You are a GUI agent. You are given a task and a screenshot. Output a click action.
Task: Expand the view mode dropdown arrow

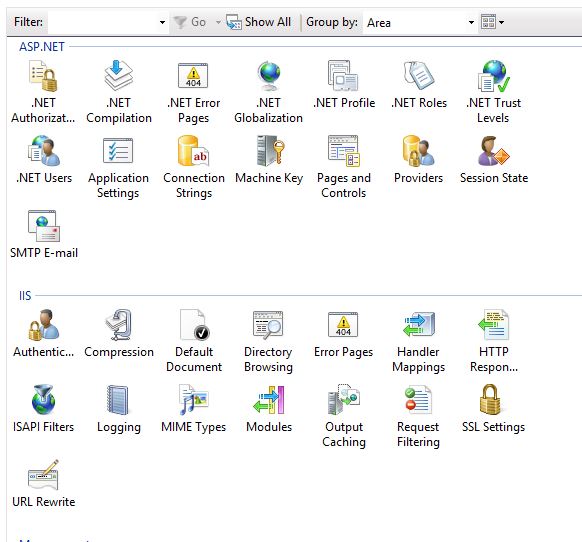click(x=501, y=22)
